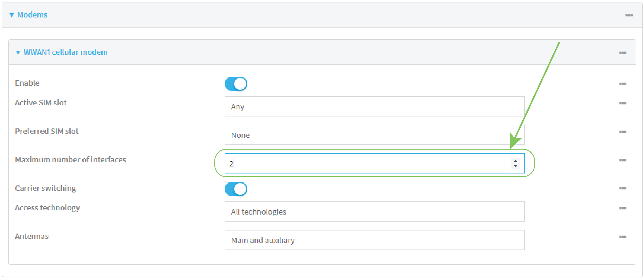644x278 pixels.
Task: Disable the modem Enable toggle
Action: [236, 84]
